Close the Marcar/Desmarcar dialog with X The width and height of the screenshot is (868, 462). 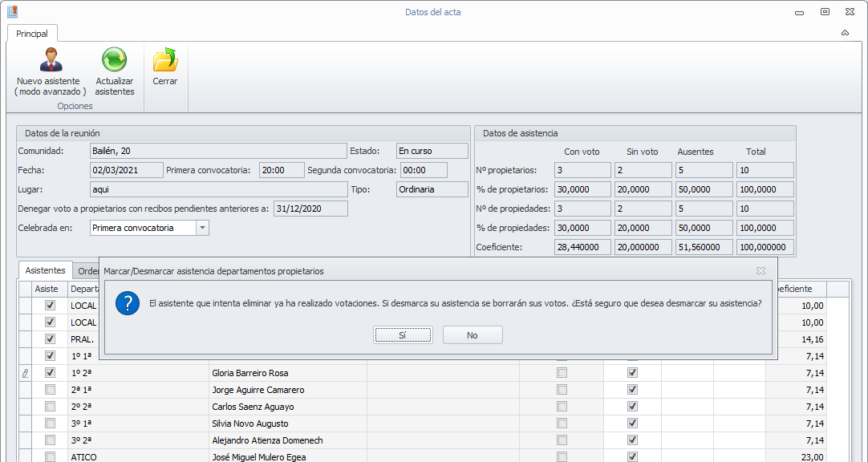click(761, 271)
